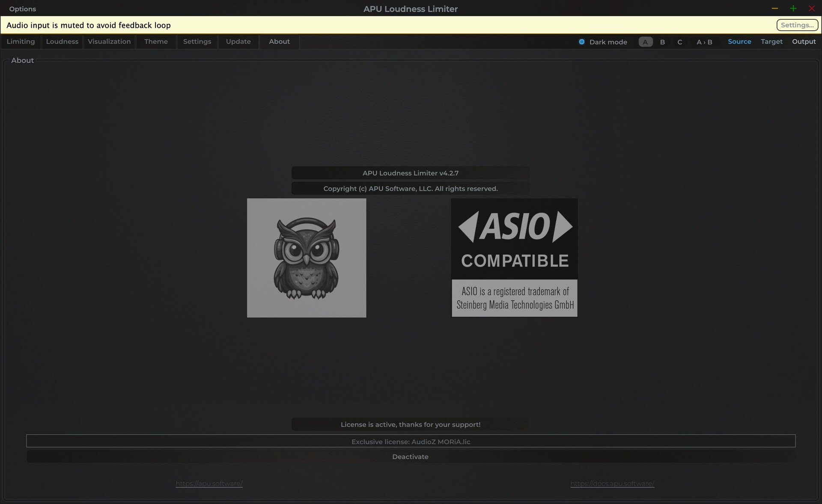Switch monitoring to Output
Viewport: 822px width, 504px height.
(804, 42)
